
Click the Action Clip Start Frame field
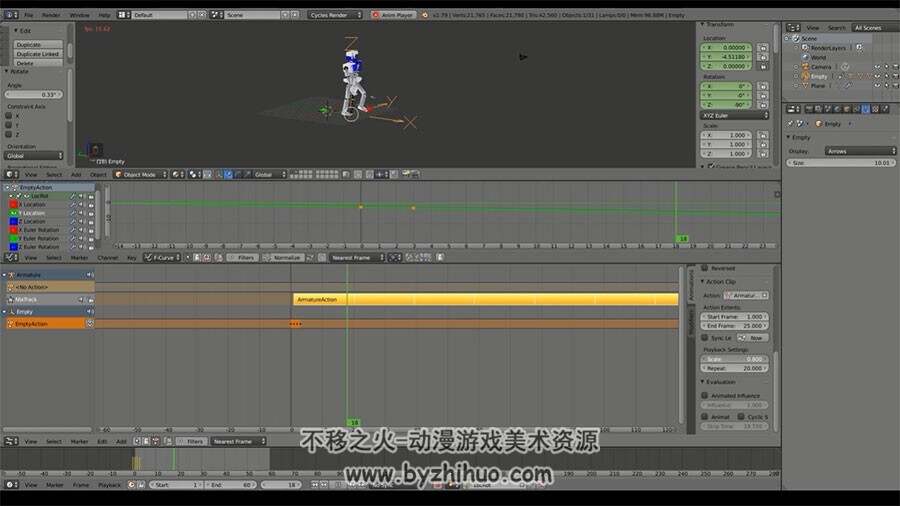point(735,316)
